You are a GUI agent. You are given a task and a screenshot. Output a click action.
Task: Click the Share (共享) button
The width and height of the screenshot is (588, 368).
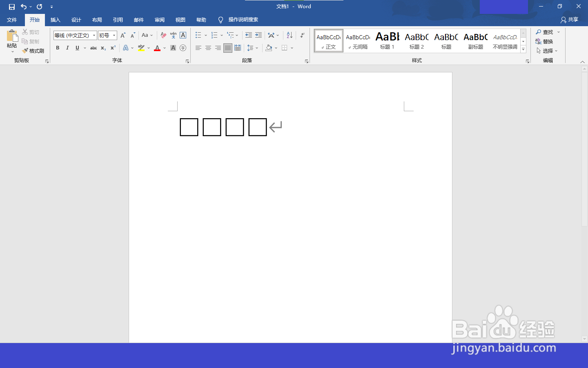[x=570, y=20]
